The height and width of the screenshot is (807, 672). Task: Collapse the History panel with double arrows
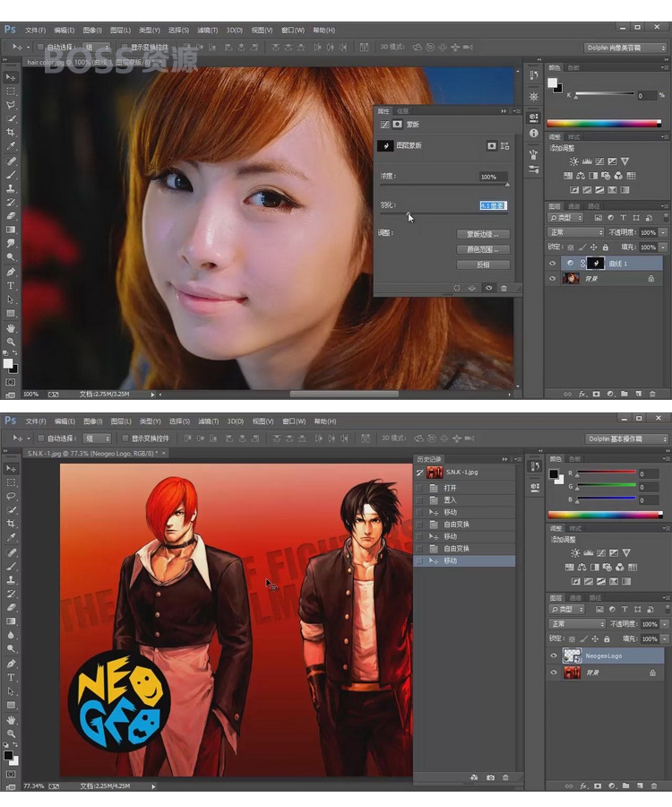[x=504, y=459]
